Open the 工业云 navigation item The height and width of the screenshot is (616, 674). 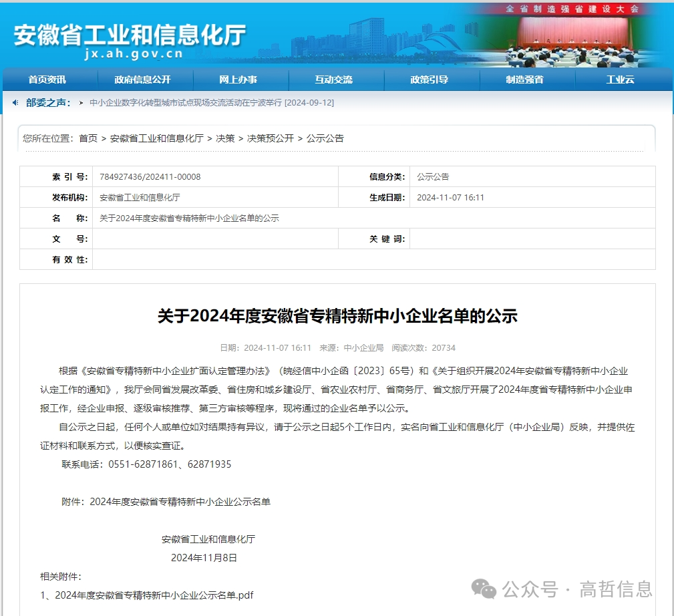tap(620, 80)
